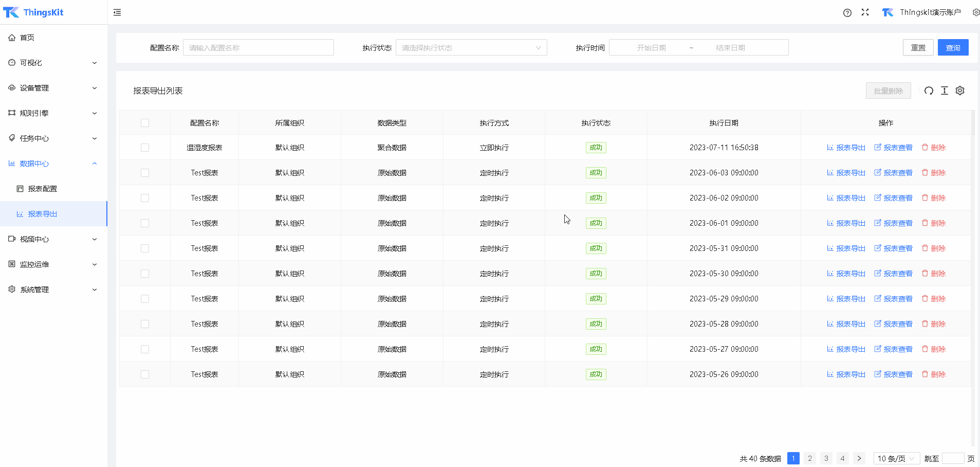
Task: Click the blue 查询 button
Action: [x=953, y=48]
